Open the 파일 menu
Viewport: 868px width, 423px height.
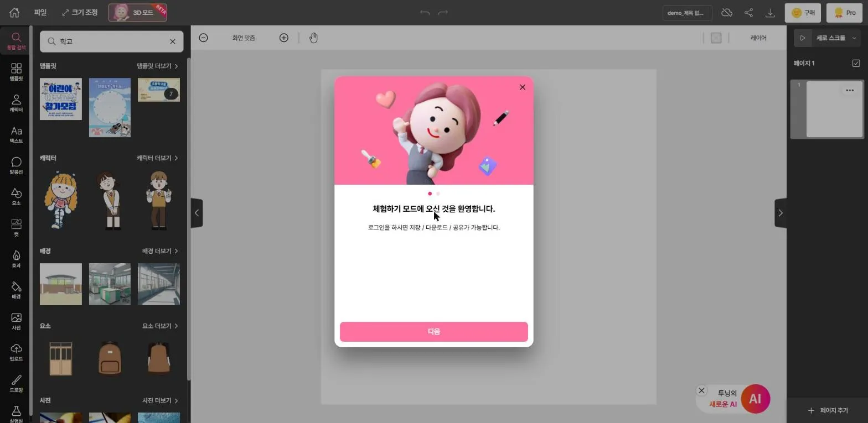pyautogui.click(x=40, y=12)
